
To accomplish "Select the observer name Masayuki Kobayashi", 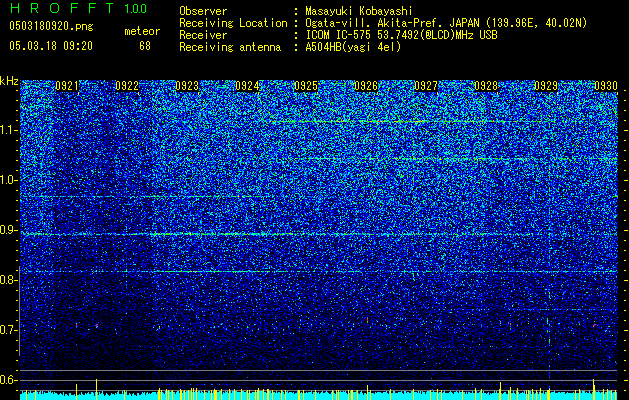I will point(359,11).
